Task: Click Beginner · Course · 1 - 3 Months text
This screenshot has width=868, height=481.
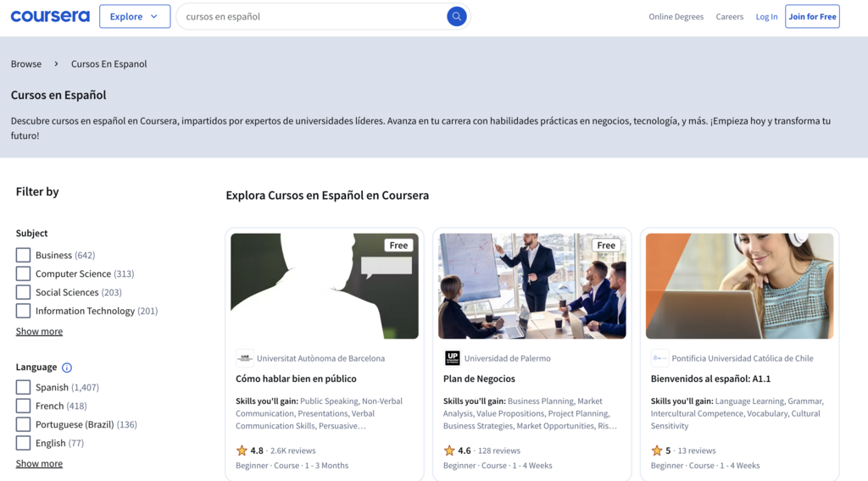Action: [x=292, y=466]
